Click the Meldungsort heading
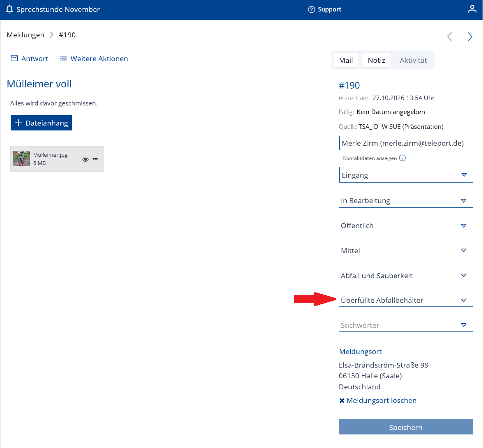Screen dimensions: 483x448 [360, 351]
